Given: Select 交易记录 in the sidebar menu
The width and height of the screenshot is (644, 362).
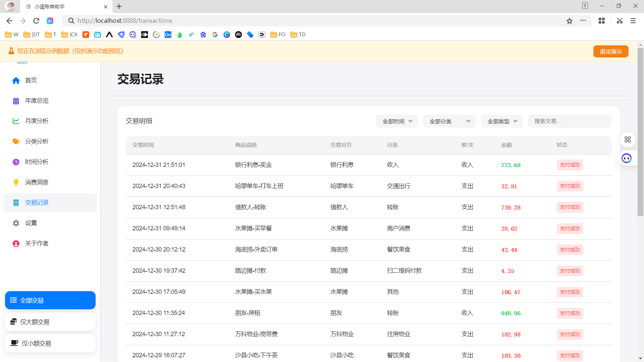Looking at the screenshot, I should tap(36, 202).
